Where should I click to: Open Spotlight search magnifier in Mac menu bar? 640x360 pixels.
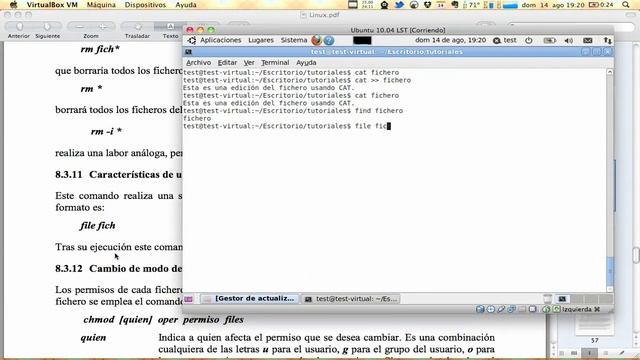tap(626, 5)
